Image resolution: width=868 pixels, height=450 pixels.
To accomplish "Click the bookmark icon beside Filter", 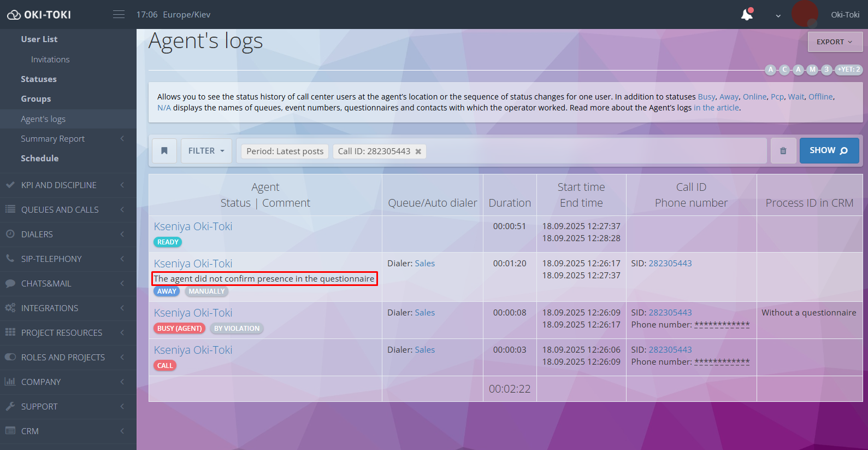I will click(164, 151).
